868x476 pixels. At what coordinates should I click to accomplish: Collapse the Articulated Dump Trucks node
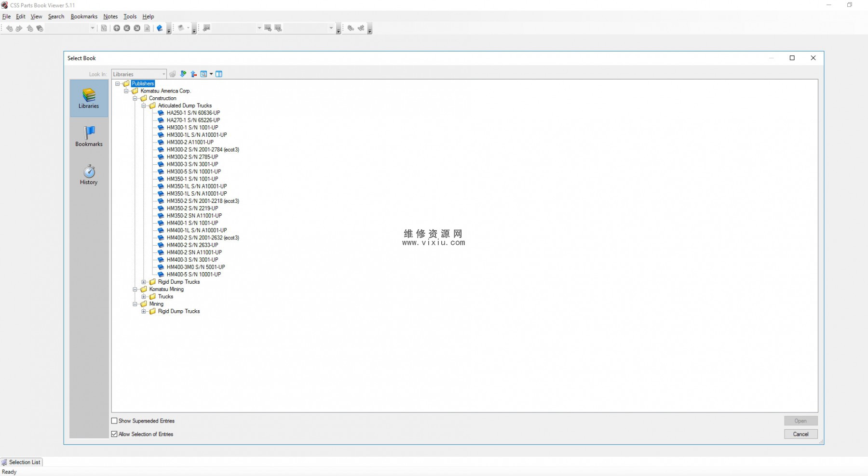point(144,106)
